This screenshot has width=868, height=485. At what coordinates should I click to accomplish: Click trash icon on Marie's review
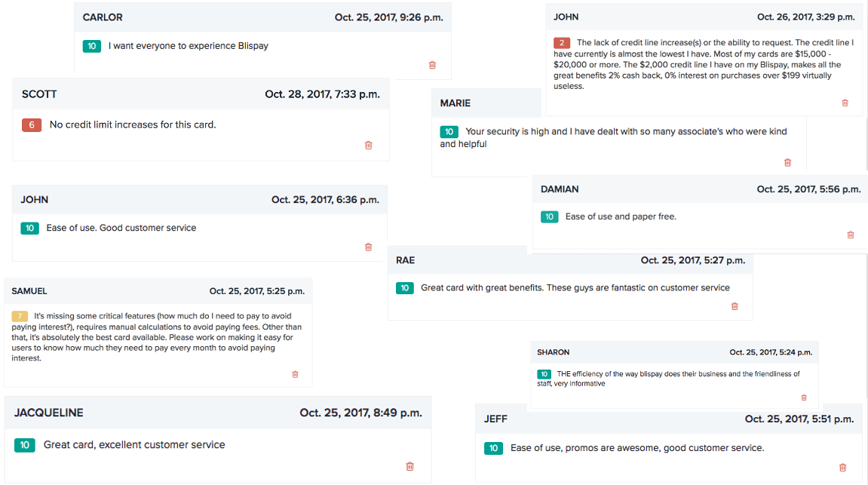click(787, 162)
